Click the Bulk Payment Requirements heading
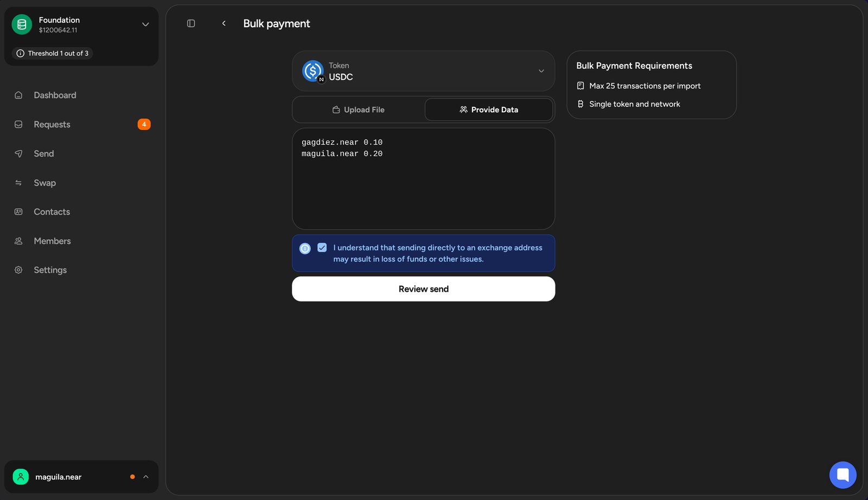Screen dimensions: 868x500 click(634, 66)
